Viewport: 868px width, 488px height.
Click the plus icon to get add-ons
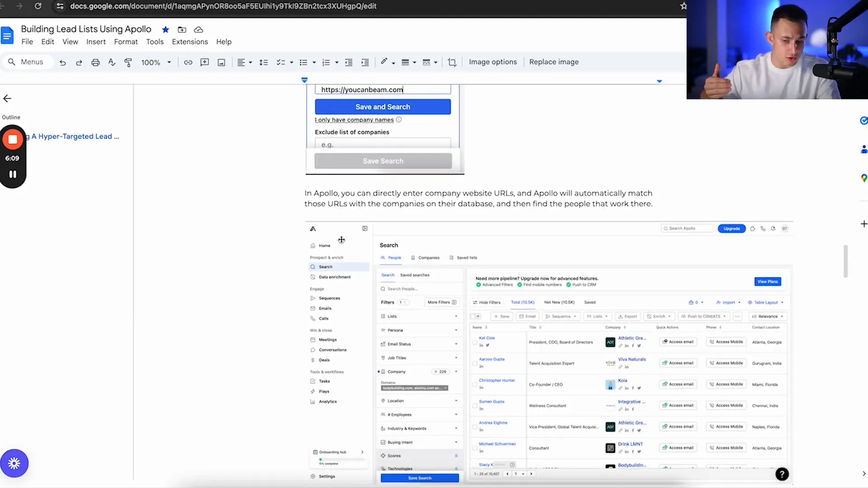[x=863, y=224]
